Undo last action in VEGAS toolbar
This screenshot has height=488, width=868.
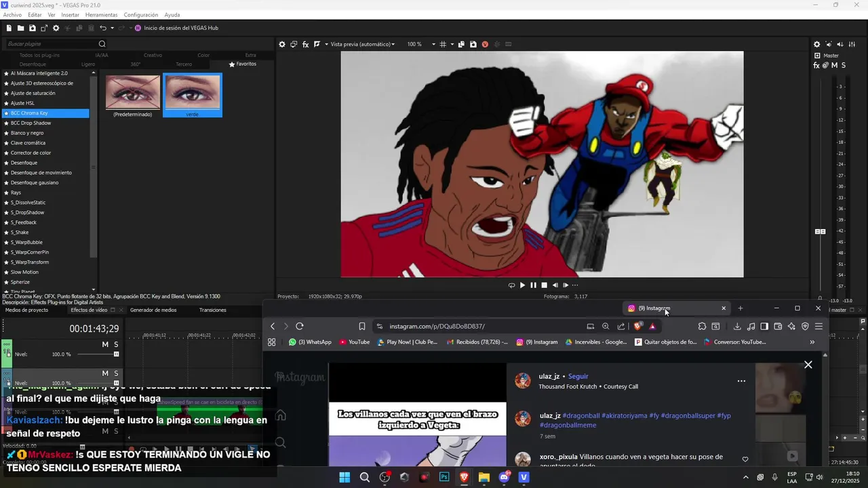[103, 28]
